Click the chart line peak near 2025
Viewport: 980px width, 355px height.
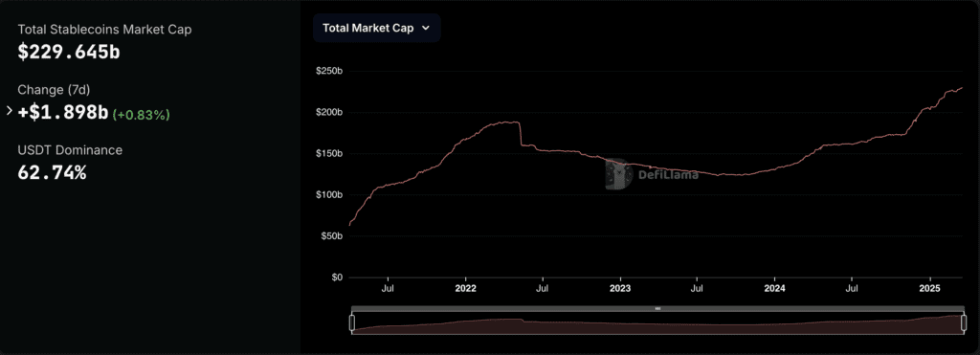click(x=961, y=88)
